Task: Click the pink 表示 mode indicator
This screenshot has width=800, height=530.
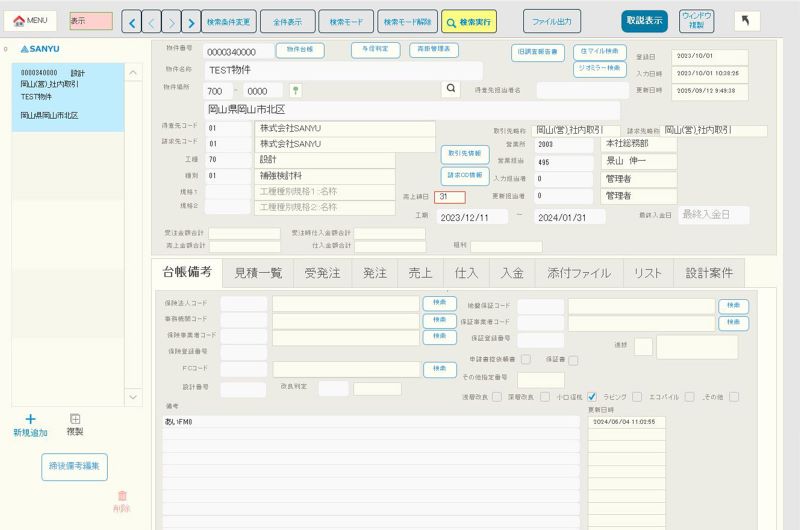Action: coord(90,21)
